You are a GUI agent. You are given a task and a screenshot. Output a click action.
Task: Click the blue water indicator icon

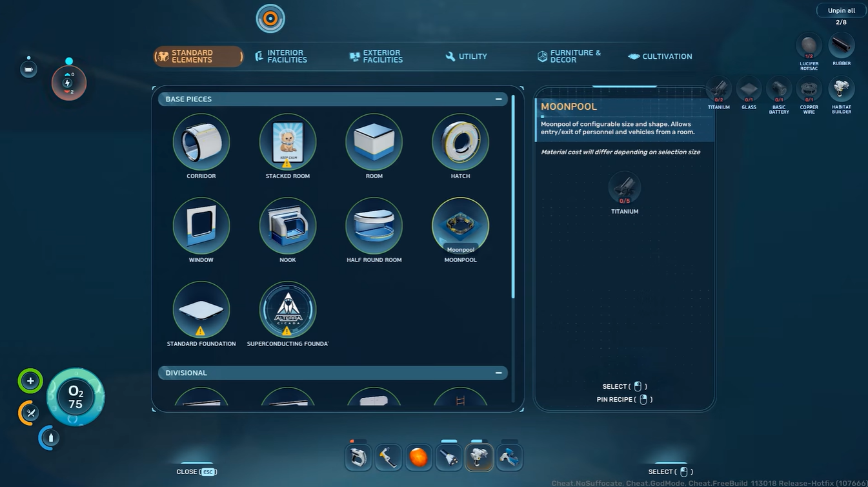coord(50,437)
